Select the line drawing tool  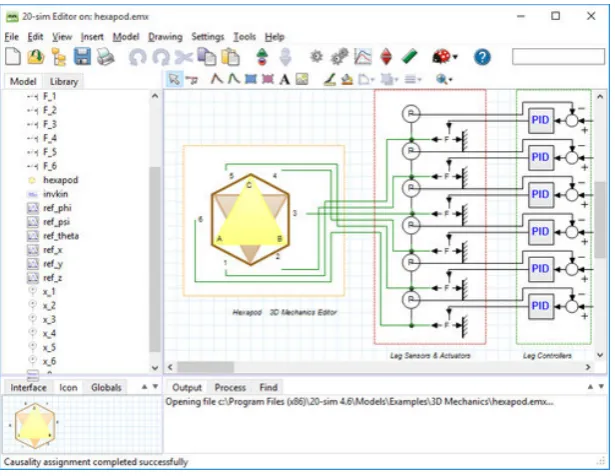(x=217, y=79)
